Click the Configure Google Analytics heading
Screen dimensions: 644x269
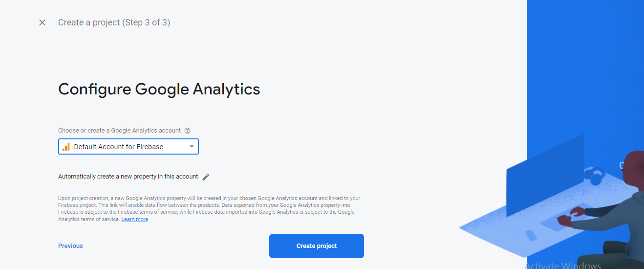159,89
